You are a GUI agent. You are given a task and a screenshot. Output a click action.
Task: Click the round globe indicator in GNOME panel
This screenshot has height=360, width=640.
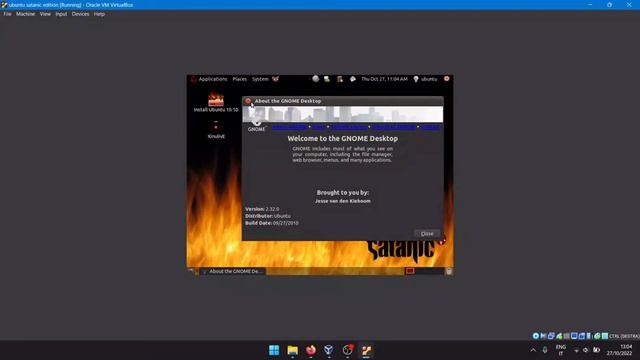tap(316, 79)
